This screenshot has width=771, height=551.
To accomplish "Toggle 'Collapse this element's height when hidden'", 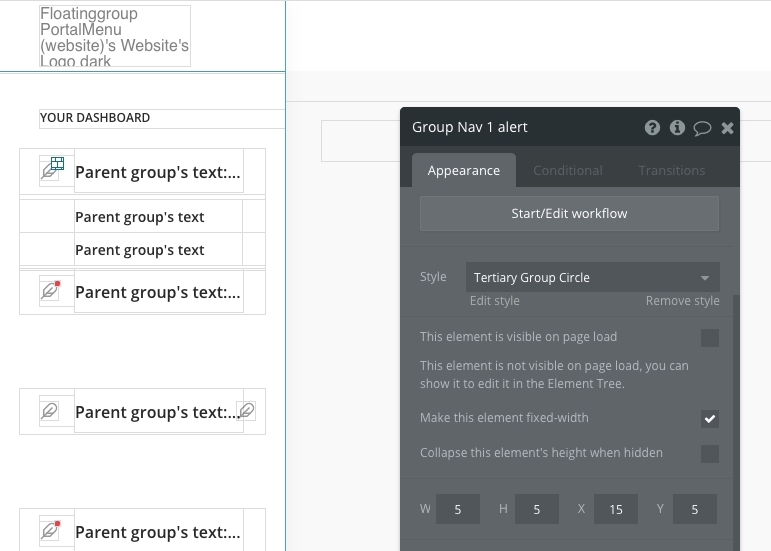I will coord(709,454).
